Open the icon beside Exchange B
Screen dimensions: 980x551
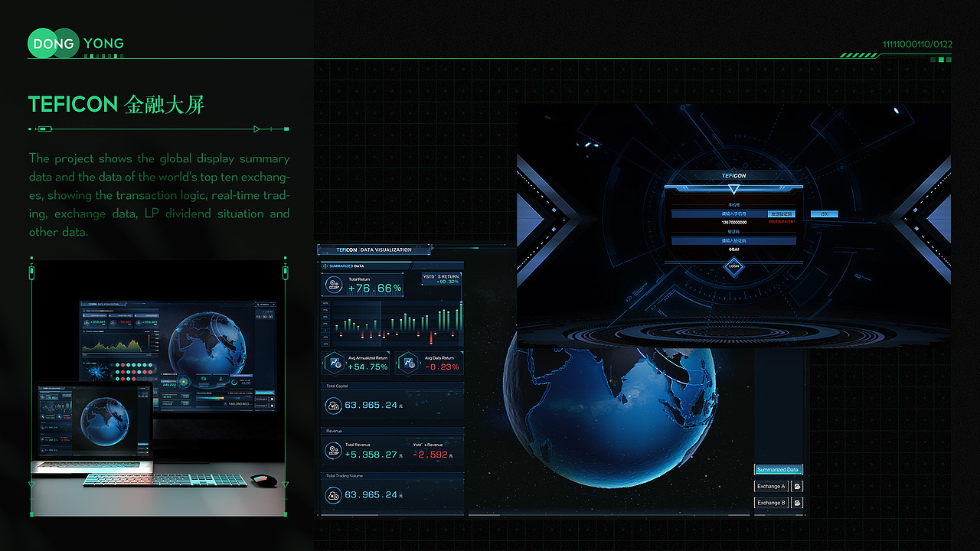pos(797,503)
